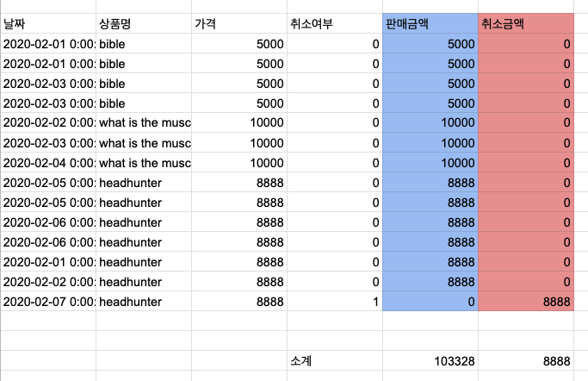Click the 8888 cell in the 소계 row
The height and width of the screenshot is (381, 588).
point(526,360)
